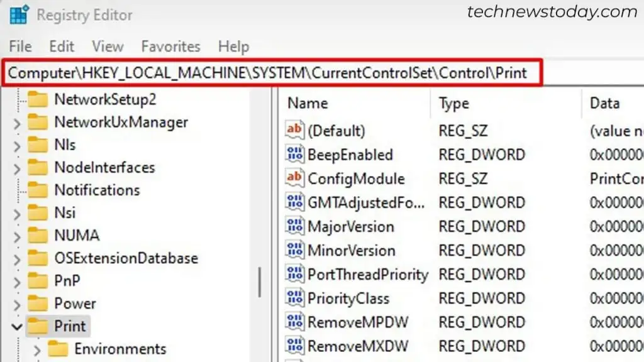Sort values by the Type column header
The image size is (644, 362).
click(x=506, y=103)
